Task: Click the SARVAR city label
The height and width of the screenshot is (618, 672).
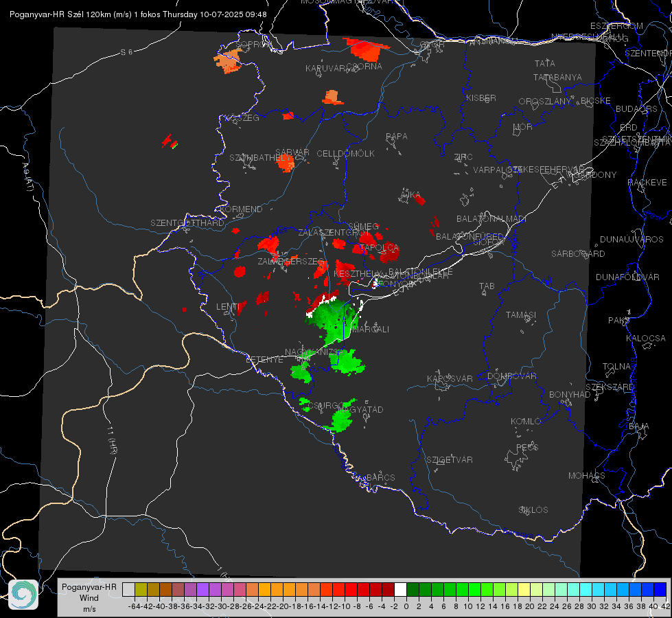Action: 292,152
